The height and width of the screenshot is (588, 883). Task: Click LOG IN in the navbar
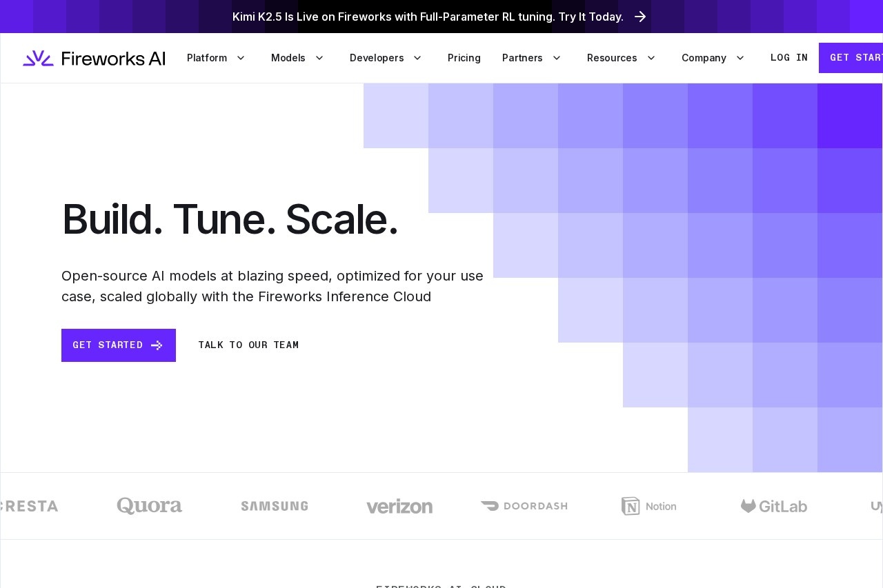tap(788, 58)
